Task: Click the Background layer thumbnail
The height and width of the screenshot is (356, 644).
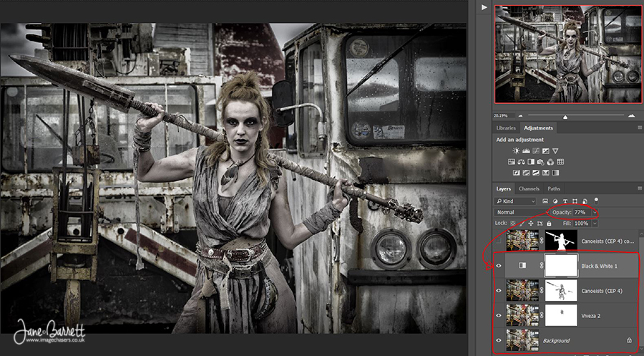Action: click(522, 340)
